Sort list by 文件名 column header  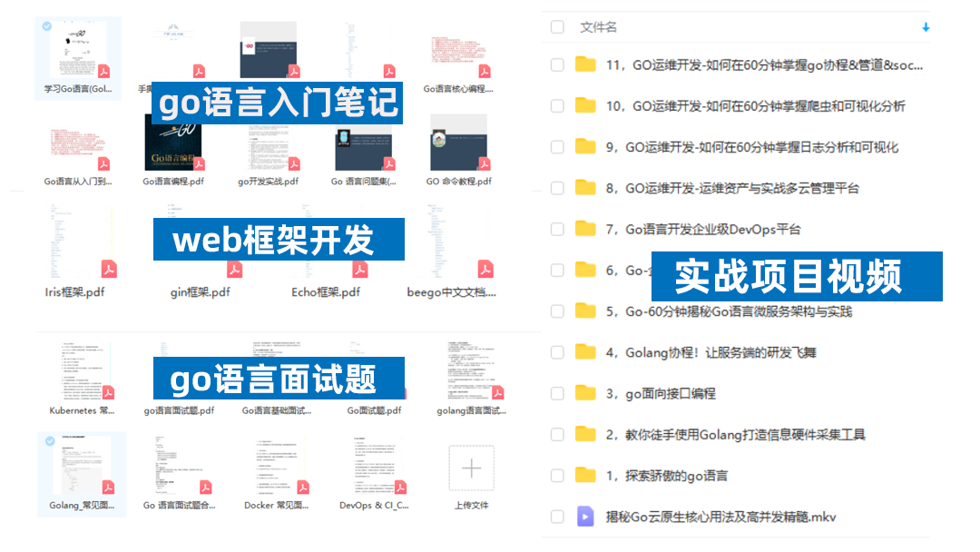(599, 27)
